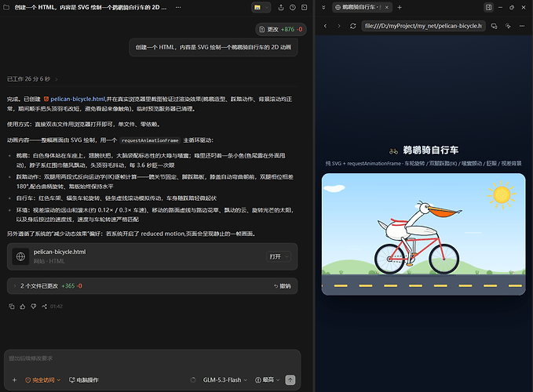Open the preview toolbar more-options menu
The image size is (533, 392).
coord(522,26)
